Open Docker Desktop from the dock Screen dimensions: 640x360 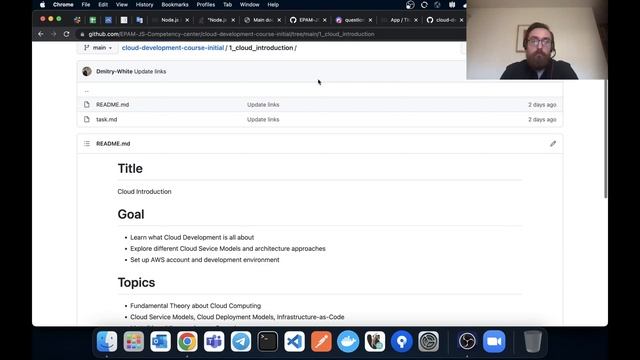tap(348, 341)
